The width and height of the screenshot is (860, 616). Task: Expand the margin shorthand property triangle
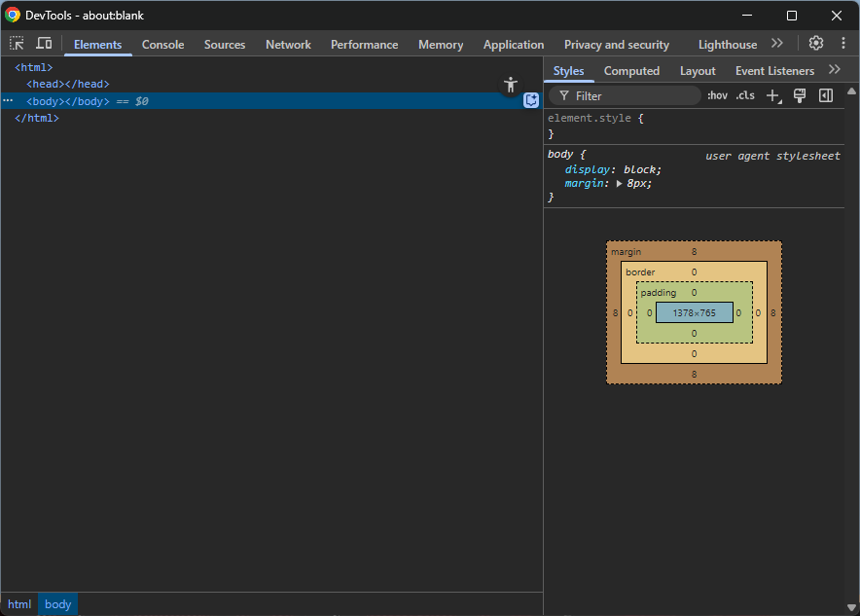point(619,183)
